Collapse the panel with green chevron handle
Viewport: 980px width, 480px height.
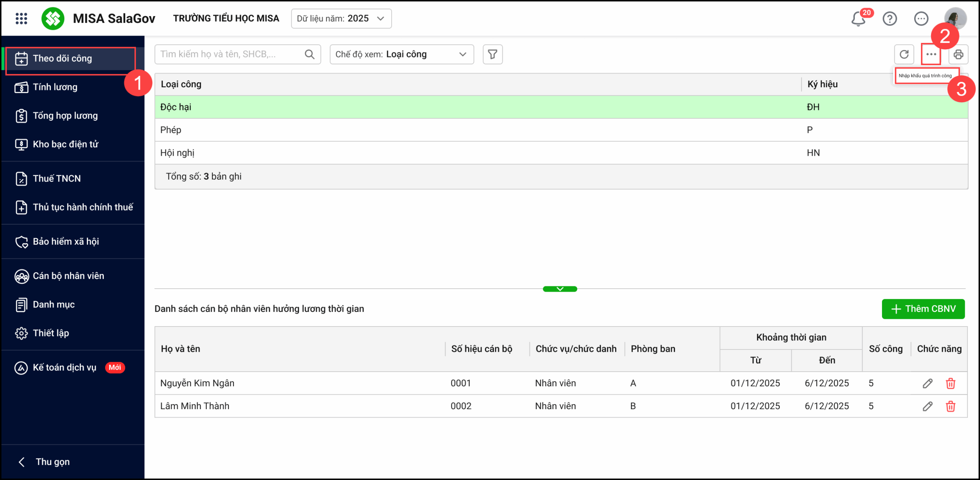coord(560,289)
